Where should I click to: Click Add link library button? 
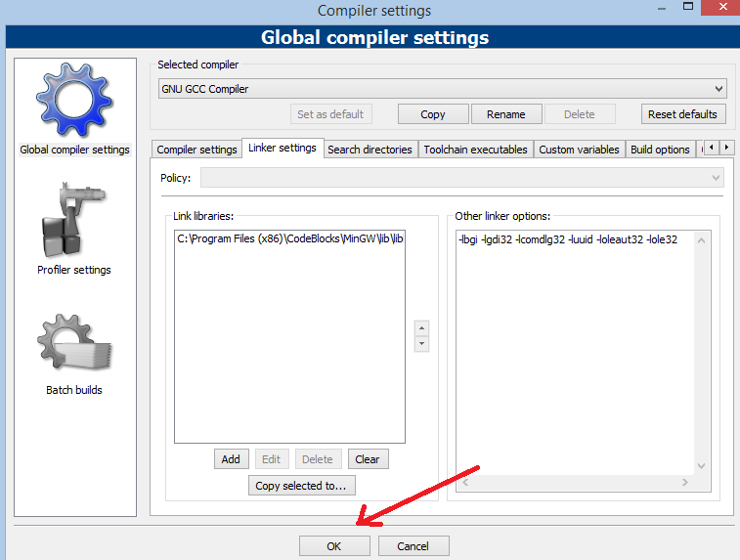pos(231,459)
